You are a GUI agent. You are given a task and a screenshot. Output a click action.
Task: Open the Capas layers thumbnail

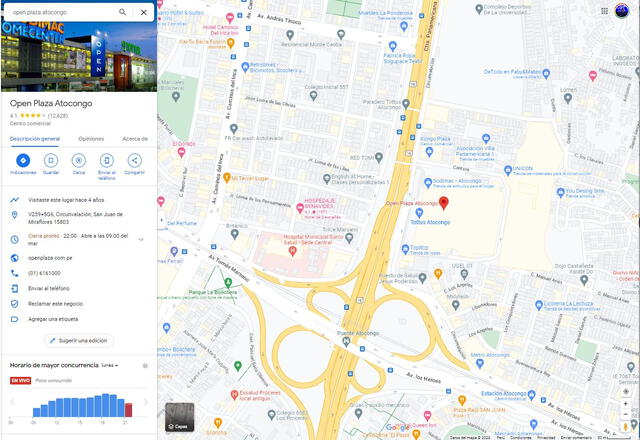(180, 417)
